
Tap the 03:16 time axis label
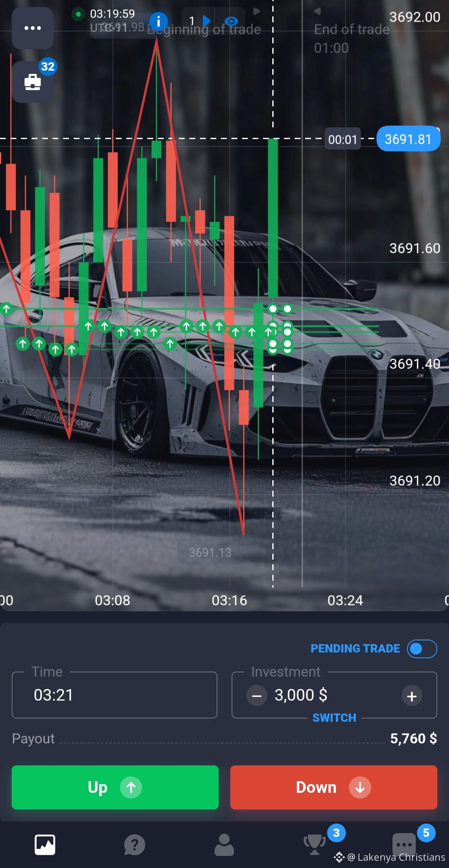point(229,600)
